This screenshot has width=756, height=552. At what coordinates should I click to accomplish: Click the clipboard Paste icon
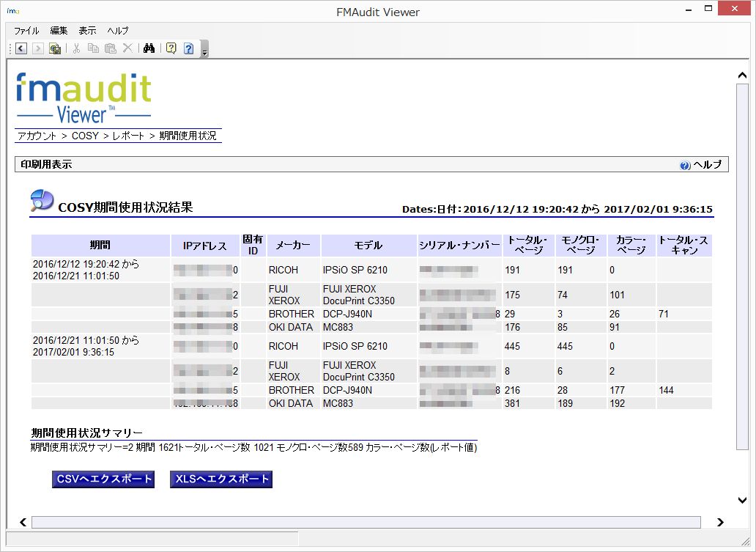111,48
